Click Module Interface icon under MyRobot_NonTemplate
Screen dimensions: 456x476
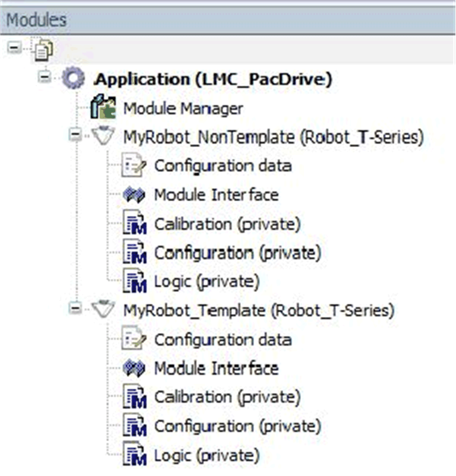134,194
